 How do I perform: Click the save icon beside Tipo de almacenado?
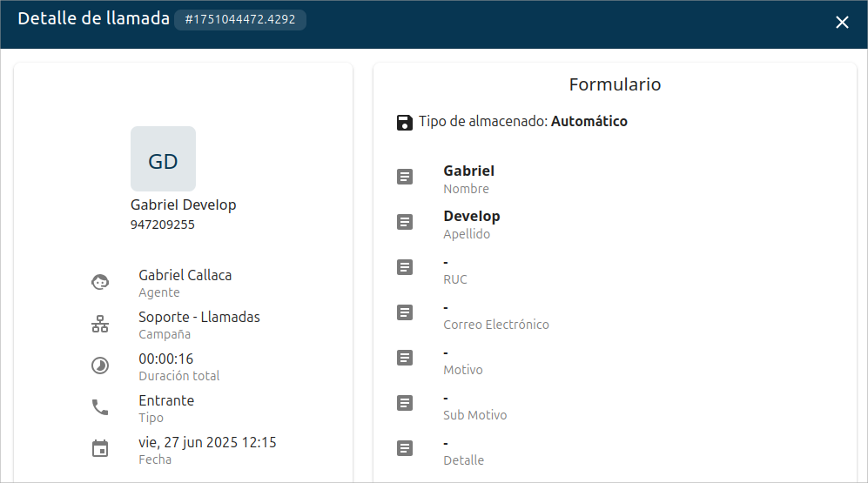[x=405, y=122]
